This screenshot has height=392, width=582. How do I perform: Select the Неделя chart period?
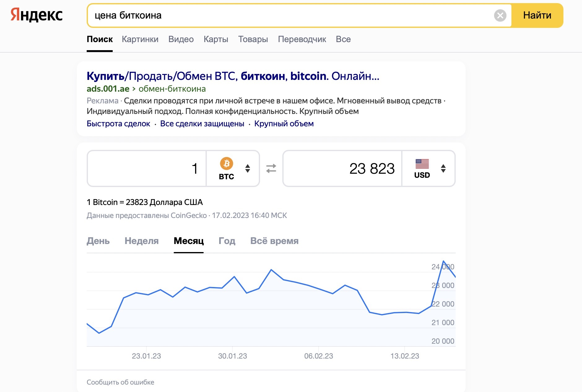click(x=141, y=241)
